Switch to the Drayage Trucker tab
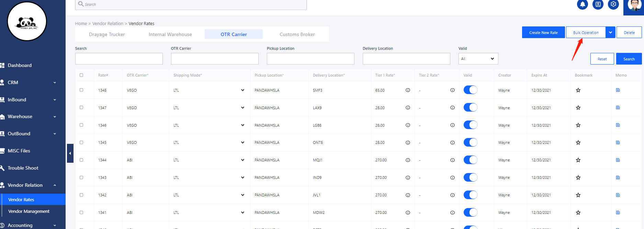Viewport: 644px width, 229px height. point(107,34)
